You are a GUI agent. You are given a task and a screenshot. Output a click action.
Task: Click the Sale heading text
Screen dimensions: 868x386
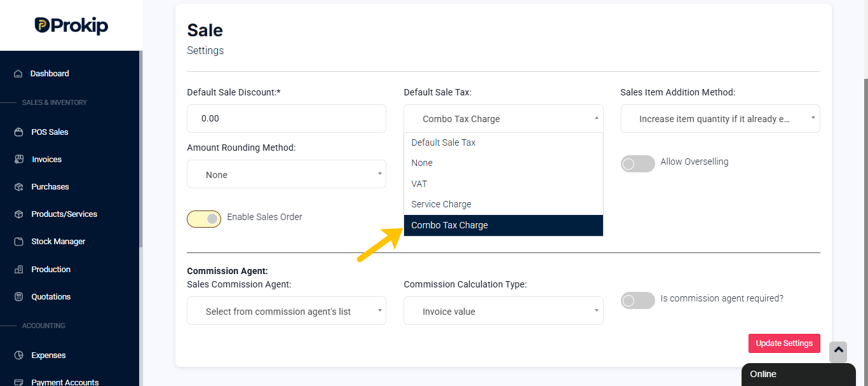205,30
